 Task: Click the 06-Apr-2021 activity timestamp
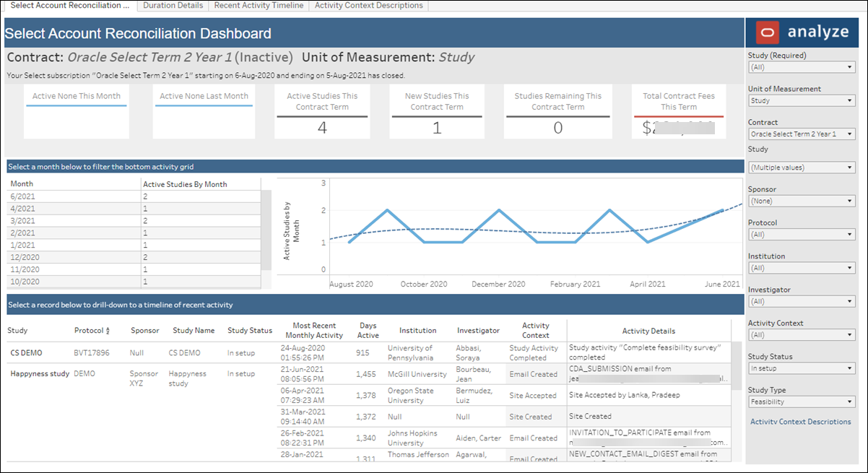point(304,395)
